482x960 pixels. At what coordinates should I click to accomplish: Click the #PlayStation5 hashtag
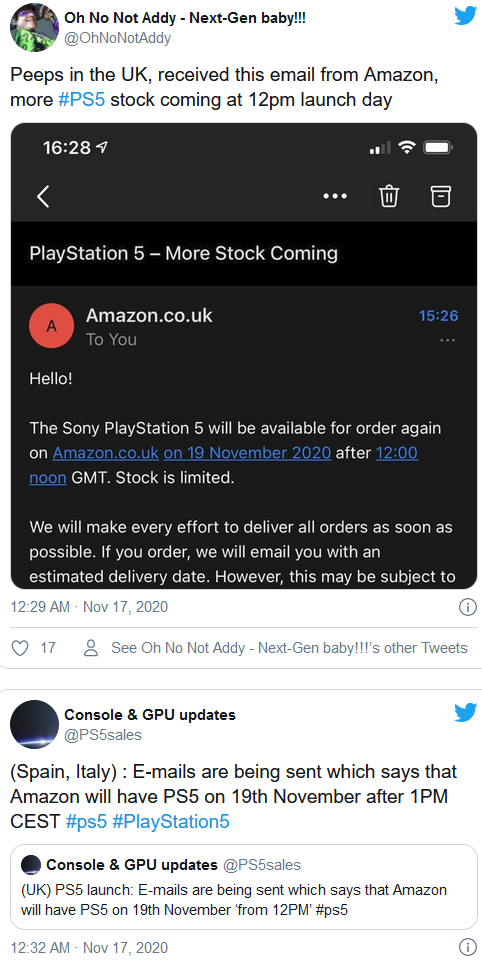pos(171,821)
